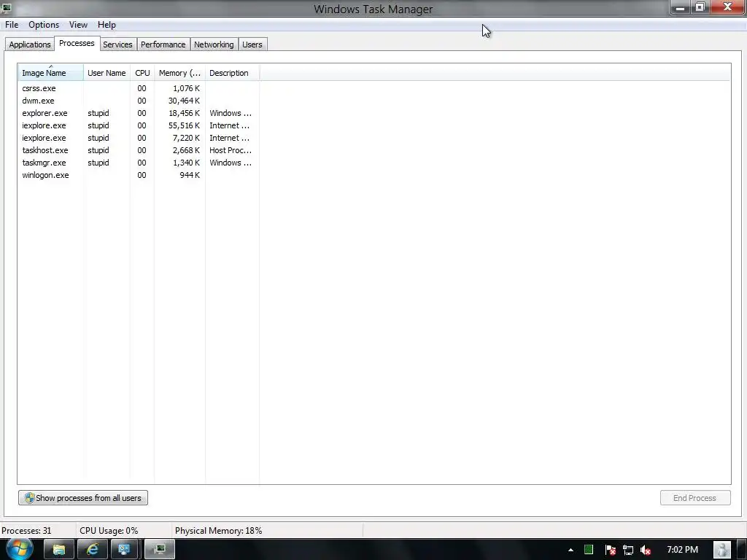Sort by Image Name column header
Viewport: 747px width, 560px height.
[51, 73]
